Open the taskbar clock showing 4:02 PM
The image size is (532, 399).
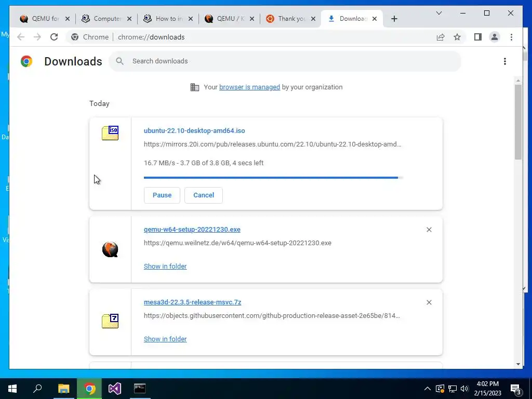[x=488, y=389]
